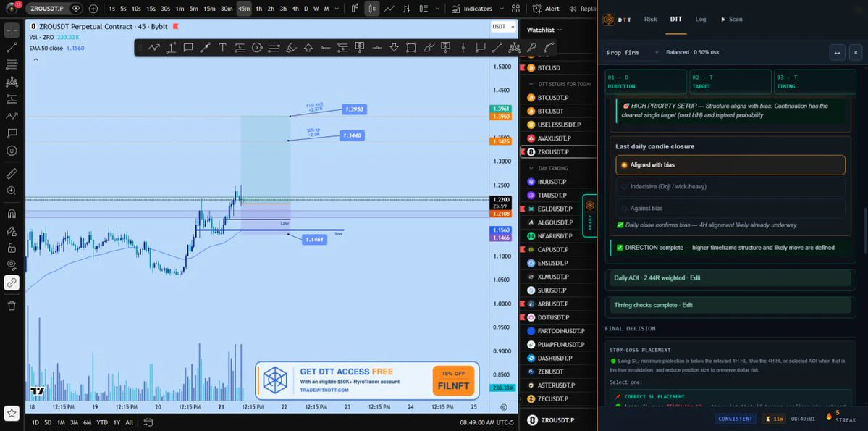Select the YTD date range
868x431 pixels.
102,423
